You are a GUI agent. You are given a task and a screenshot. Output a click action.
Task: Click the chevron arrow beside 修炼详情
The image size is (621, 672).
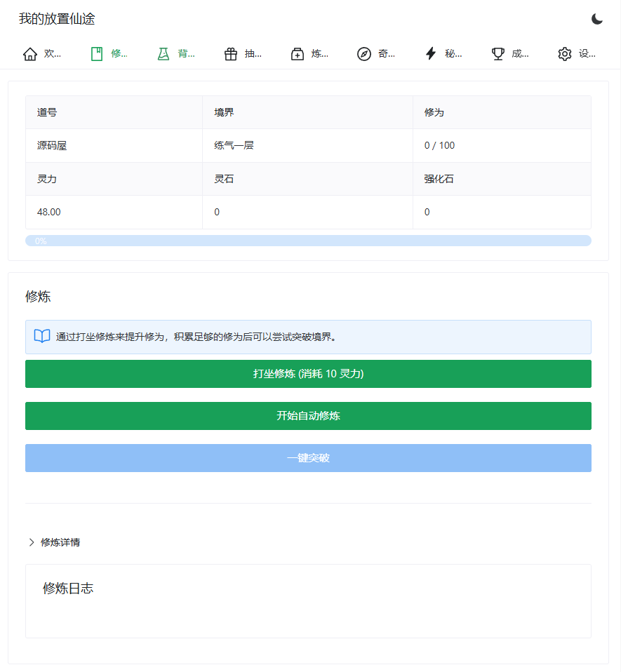coord(32,542)
